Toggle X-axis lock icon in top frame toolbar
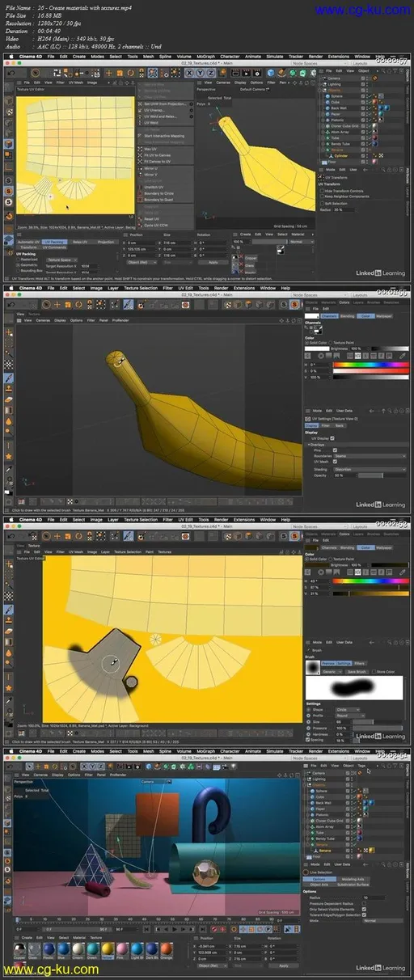Viewport: 414px width, 980px height. (x=190, y=72)
